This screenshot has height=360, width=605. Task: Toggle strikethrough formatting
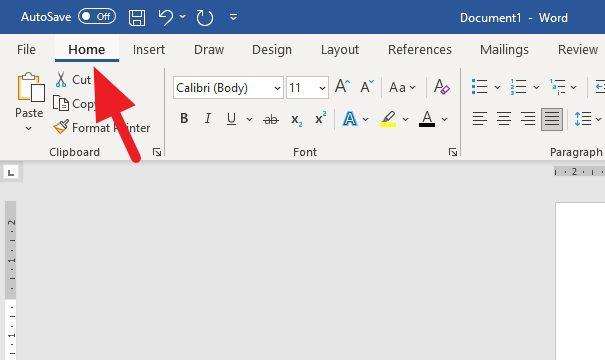point(270,119)
